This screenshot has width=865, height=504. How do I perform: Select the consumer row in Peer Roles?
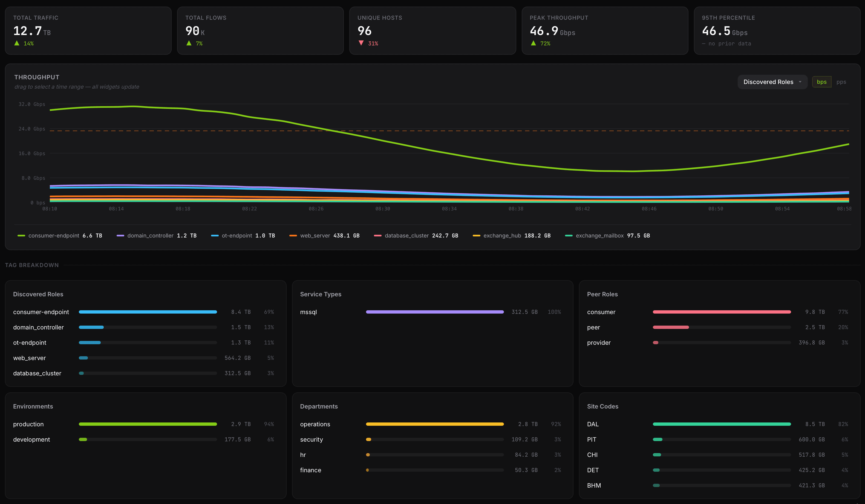point(721,312)
